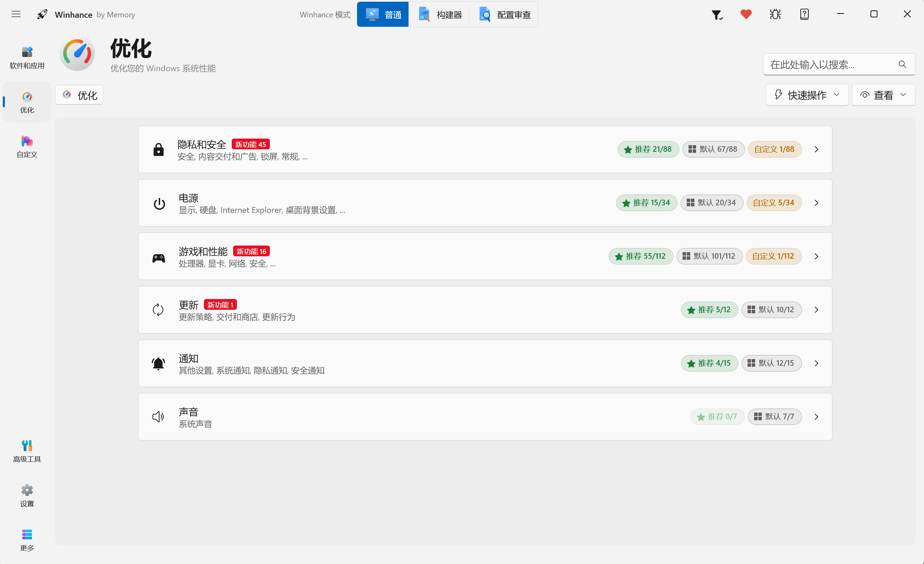
Task: Expand the 快速操作 dropdown
Action: click(x=807, y=95)
